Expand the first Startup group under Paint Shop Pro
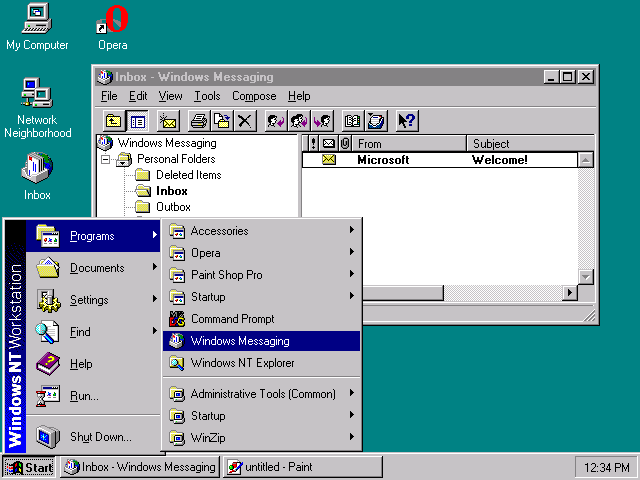Viewport: 640px width, 480px height. 262,297
